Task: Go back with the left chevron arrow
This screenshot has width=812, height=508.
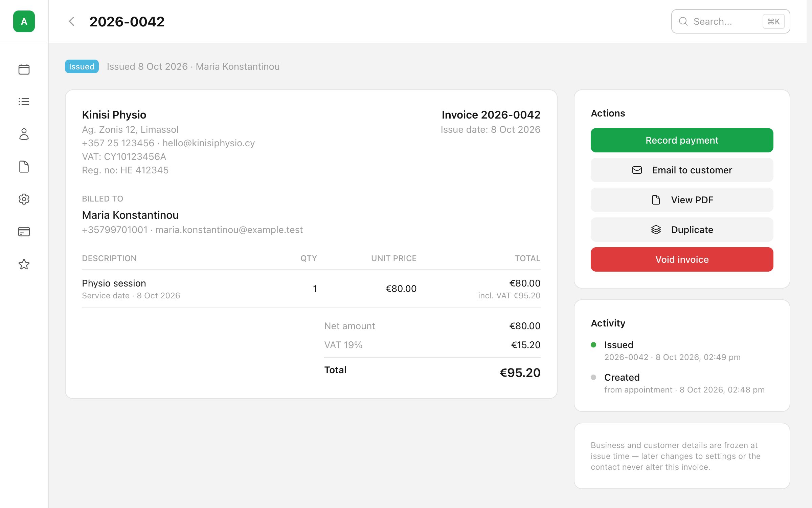Action: click(x=71, y=21)
